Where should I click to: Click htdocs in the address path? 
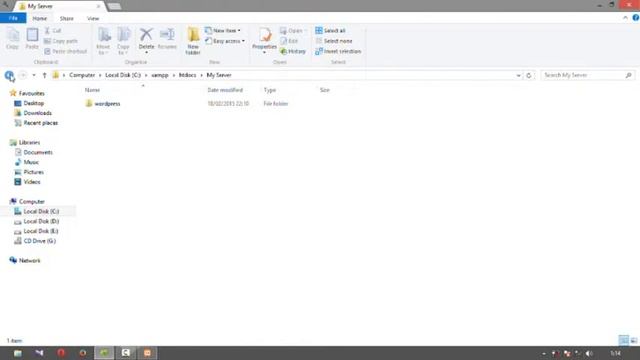coord(187,75)
